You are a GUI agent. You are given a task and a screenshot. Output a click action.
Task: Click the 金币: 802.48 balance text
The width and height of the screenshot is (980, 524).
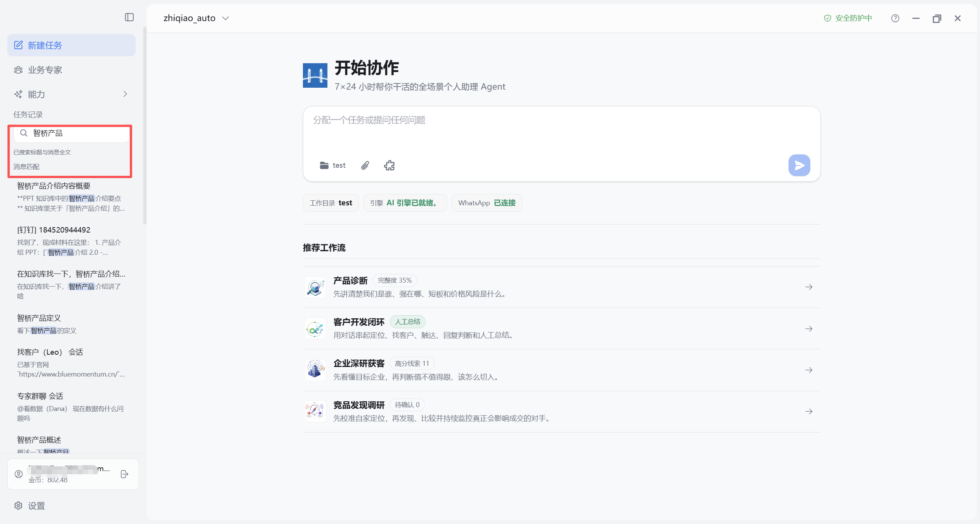(x=48, y=480)
